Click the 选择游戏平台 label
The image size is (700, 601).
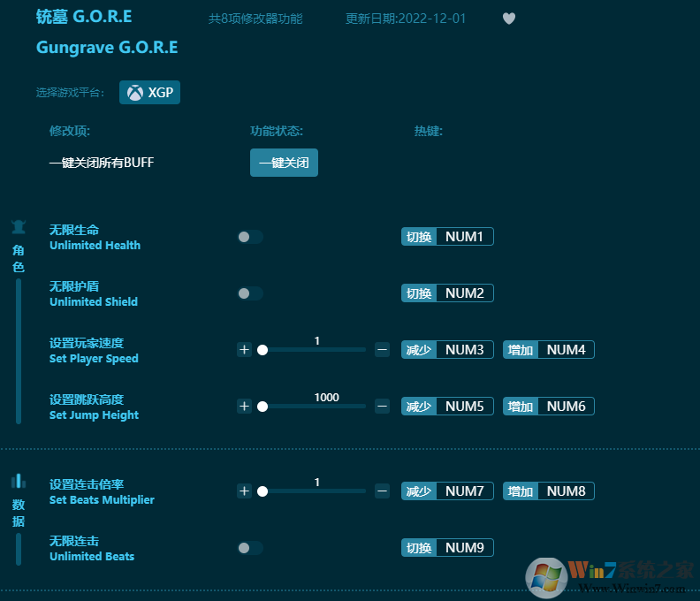[70, 93]
